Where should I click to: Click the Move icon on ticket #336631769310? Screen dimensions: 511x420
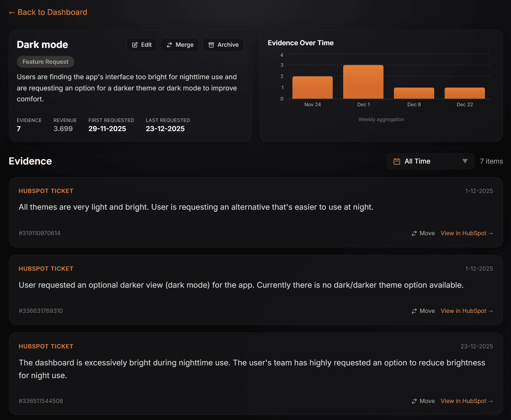click(414, 311)
